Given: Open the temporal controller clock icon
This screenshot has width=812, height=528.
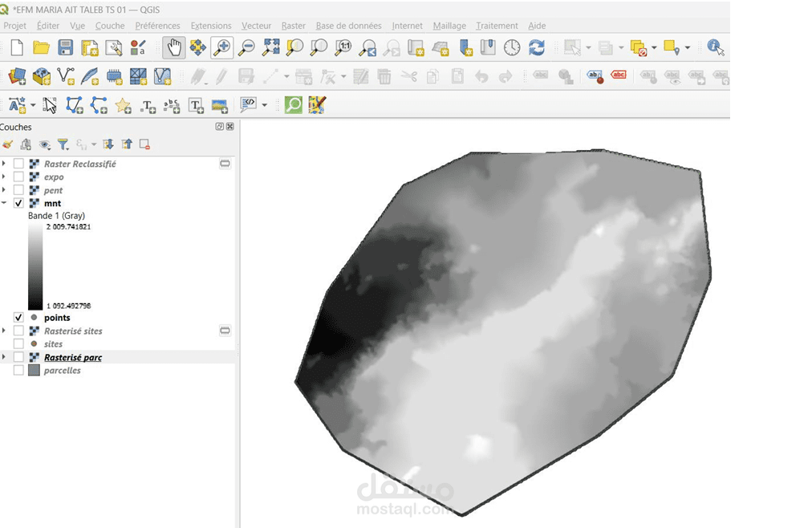Looking at the screenshot, I should pos(512,47).
